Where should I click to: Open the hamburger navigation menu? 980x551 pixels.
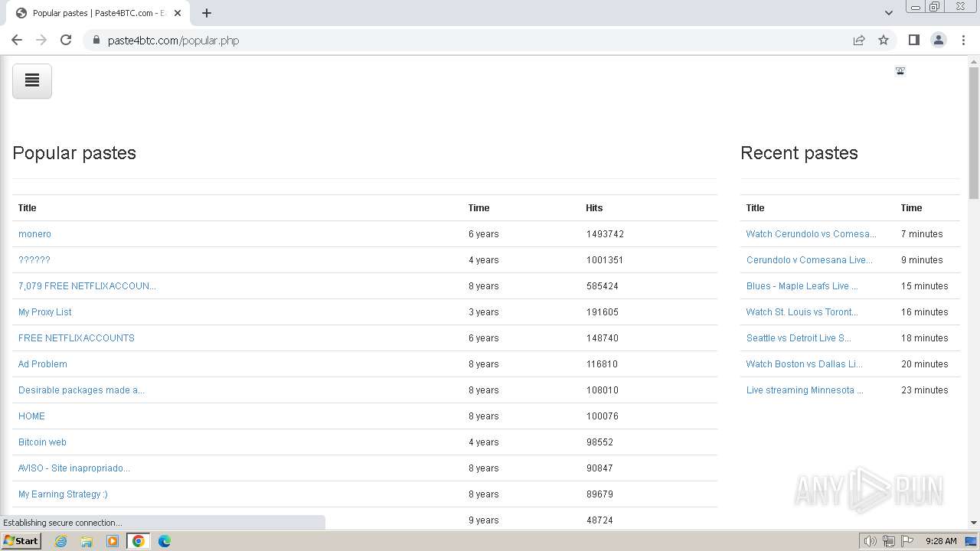pos(32,81)
